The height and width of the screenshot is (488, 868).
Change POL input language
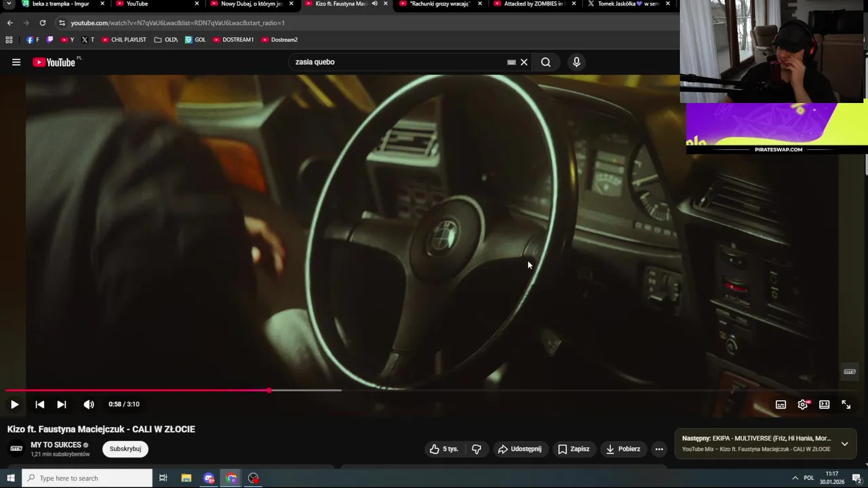point(808,479)
